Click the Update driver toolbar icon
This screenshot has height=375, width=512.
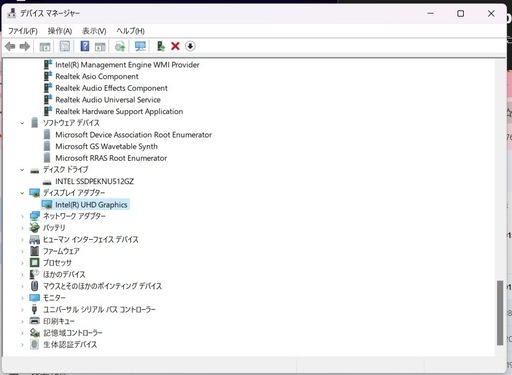(120, 46)
